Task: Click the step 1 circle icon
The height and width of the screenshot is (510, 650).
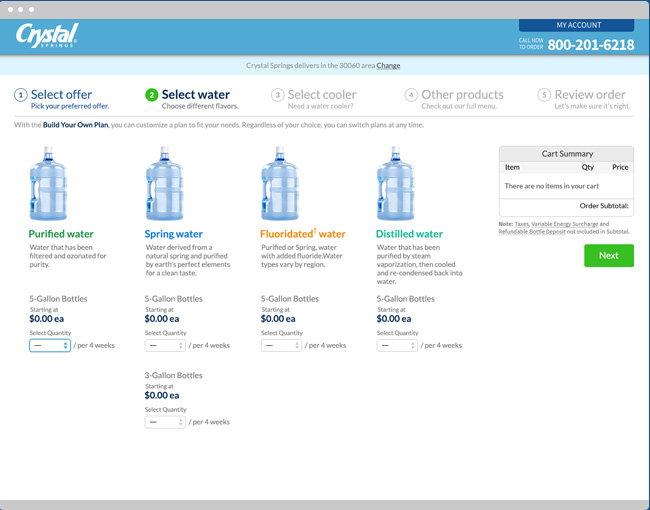Action: tap(21, 95)
